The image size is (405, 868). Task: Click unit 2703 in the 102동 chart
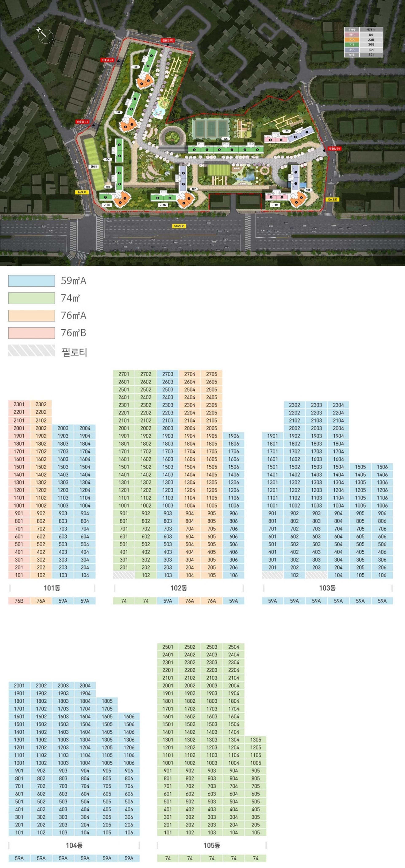(168, 374)
